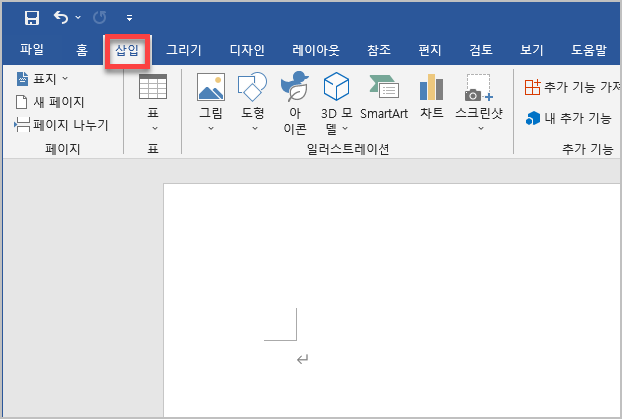
Task: Expand the 그림 dropdown chevron
Action: point(211,128)
